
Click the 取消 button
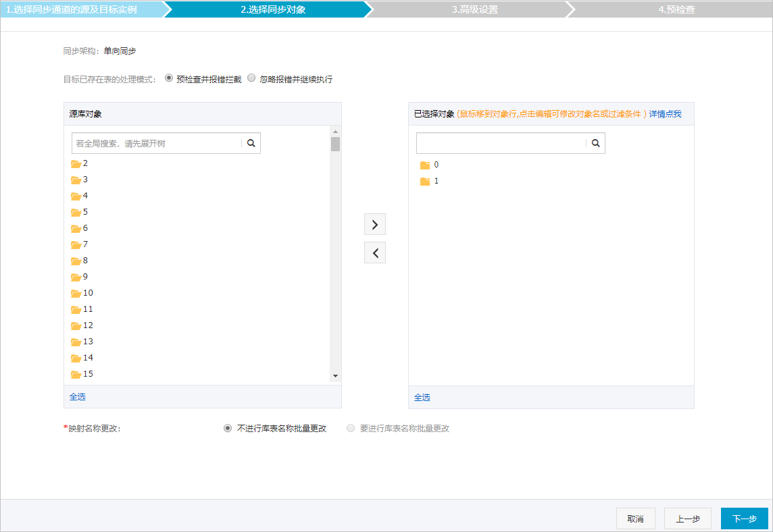point(635,518)
